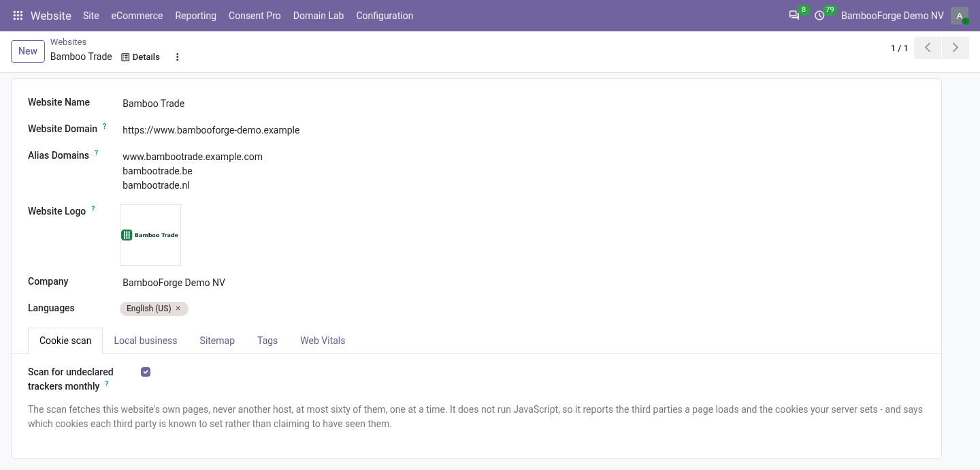Go to the previous record arrow
This screenshot has width=980, height=470.
tap(928, 48)
